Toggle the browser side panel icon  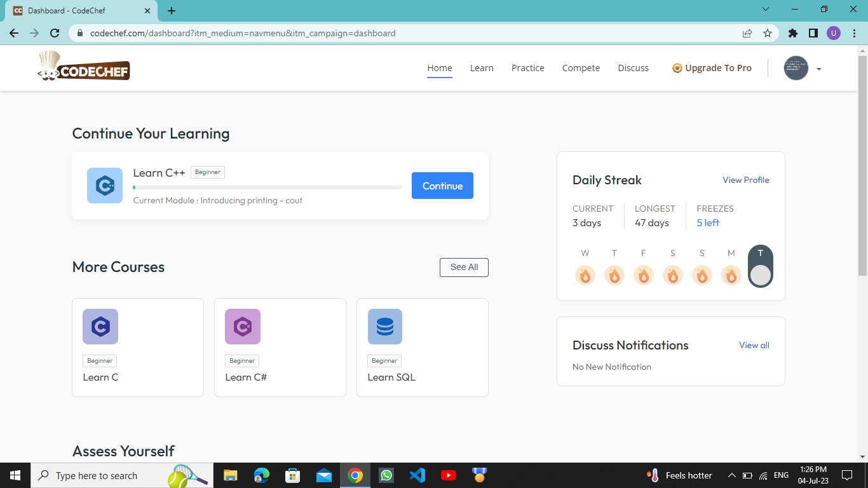coord(813,33)
